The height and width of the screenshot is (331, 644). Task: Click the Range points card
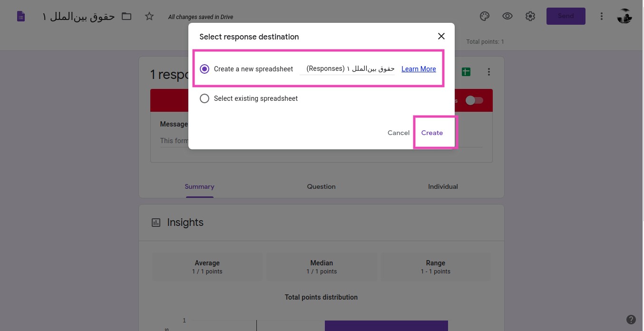(436, 267)
